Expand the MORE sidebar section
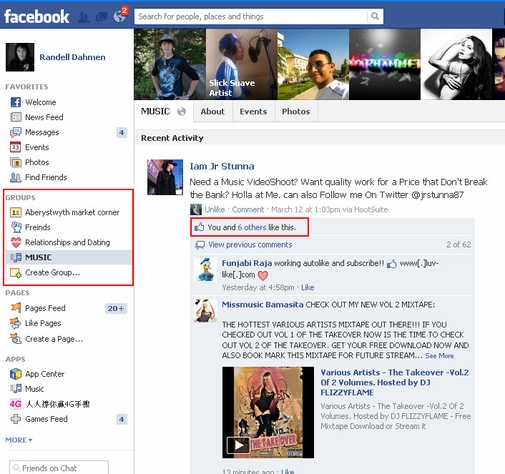Image resolution: width=505 pixels, height=474 pixels. [x=19, y=440]
